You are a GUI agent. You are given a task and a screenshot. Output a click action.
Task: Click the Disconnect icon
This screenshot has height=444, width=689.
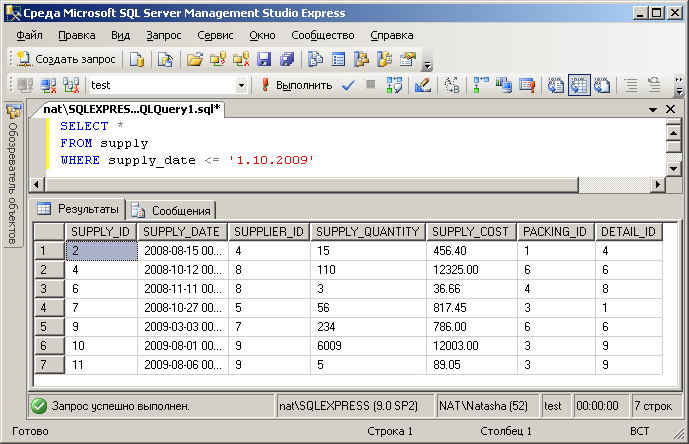pos(48,85)
